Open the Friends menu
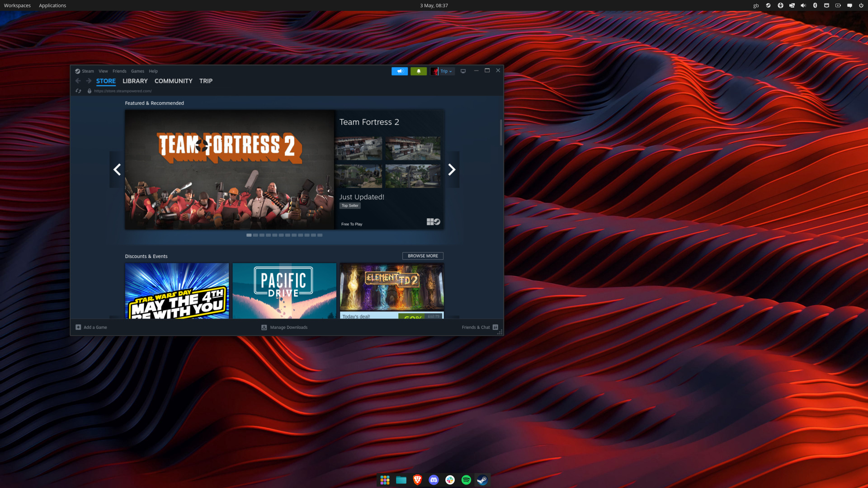This screenshot has width=868, height=488. tap(119, 71)
